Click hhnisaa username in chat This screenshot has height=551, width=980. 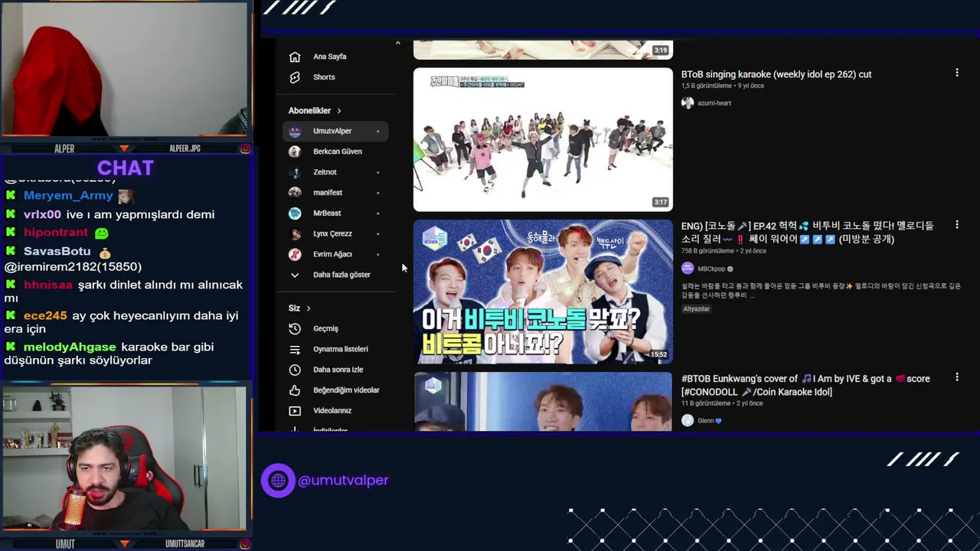[x=48, y=285]
